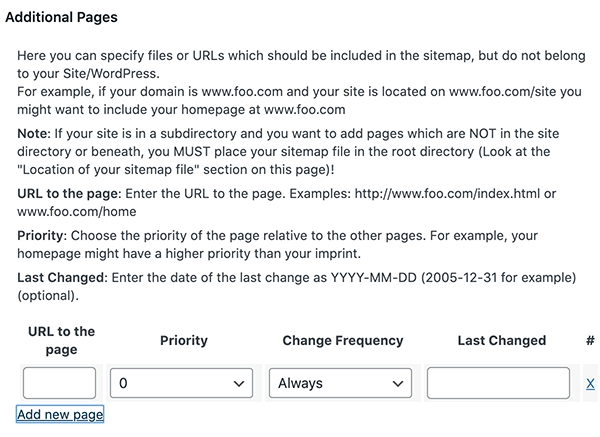Open the Priority dropdown showing 0
This screenshot has width=600, height=437.
tap(182, 383)
